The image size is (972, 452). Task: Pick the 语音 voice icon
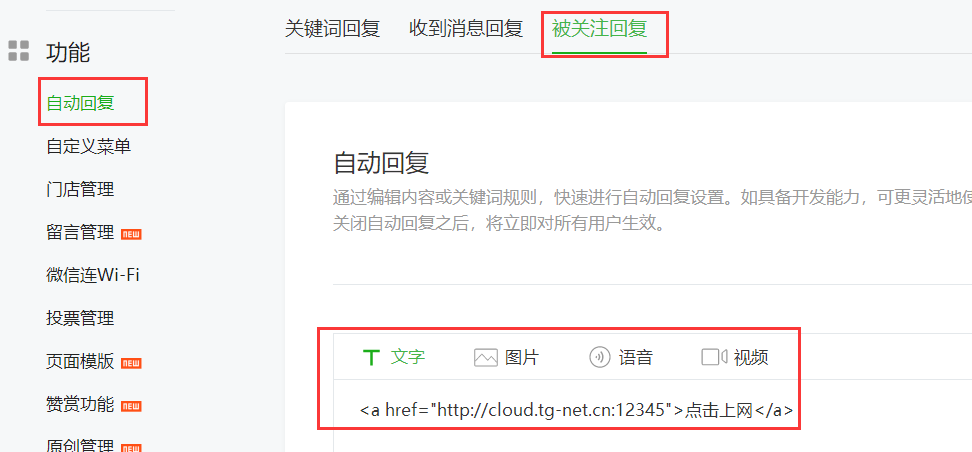[x=599, y=358]
